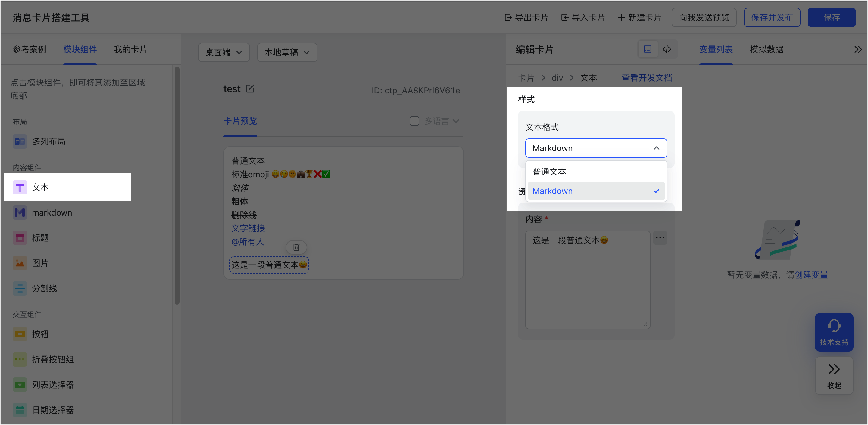Select the visual form editor icon
Image resolution: width=868 pixels, height=425 pixels.
point(648,49)
